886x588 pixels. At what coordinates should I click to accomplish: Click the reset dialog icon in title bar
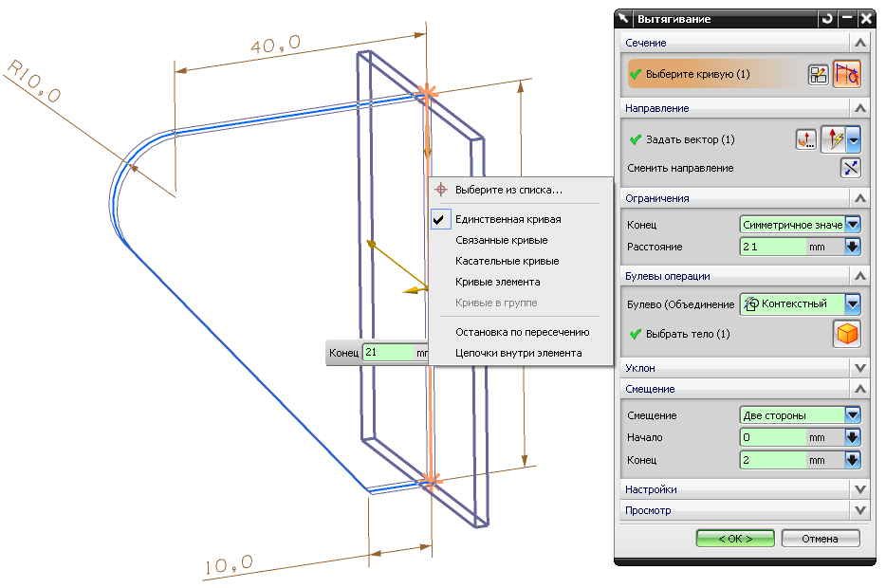pos(827,19)
